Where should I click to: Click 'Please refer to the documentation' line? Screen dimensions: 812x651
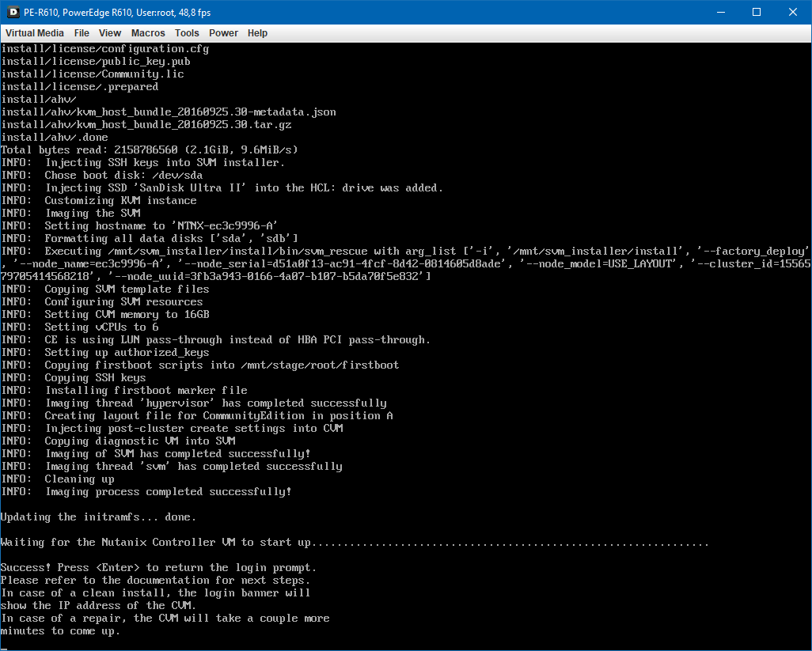pyautogui.click(x=155, y=580)
